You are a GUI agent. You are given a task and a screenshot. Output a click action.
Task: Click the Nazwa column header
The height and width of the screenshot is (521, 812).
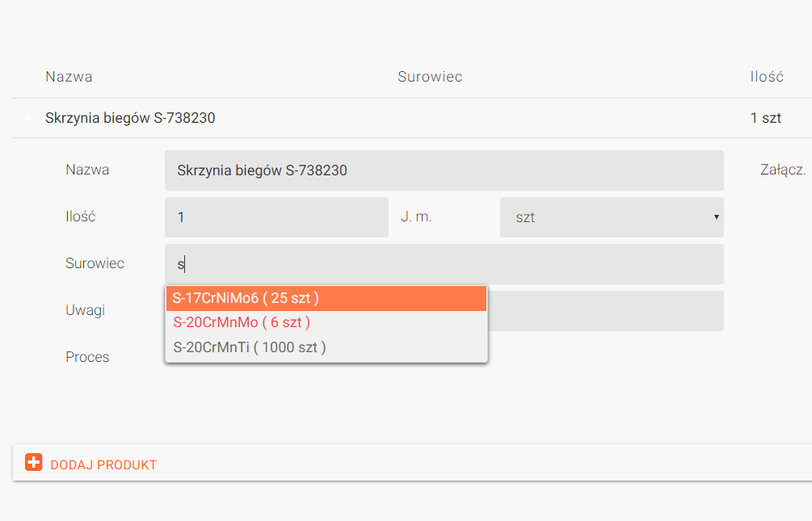coord(69,77)
